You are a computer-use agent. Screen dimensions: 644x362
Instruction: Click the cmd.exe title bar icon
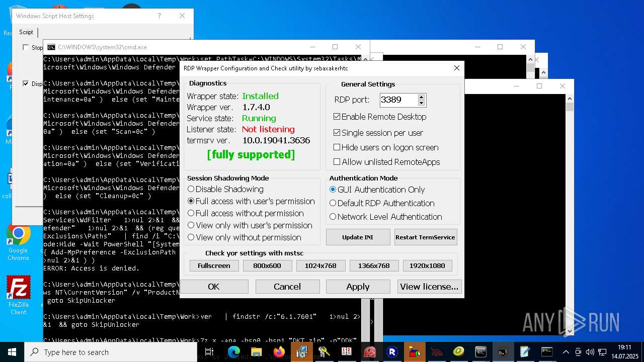tap(51, 47)
